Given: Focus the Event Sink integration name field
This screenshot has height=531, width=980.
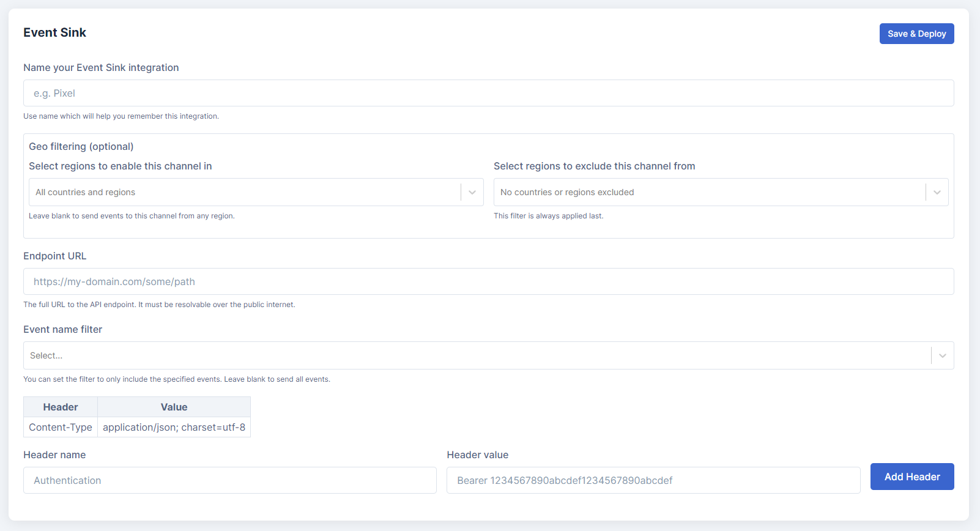Looking at the screenshot, I should point(488,93).
